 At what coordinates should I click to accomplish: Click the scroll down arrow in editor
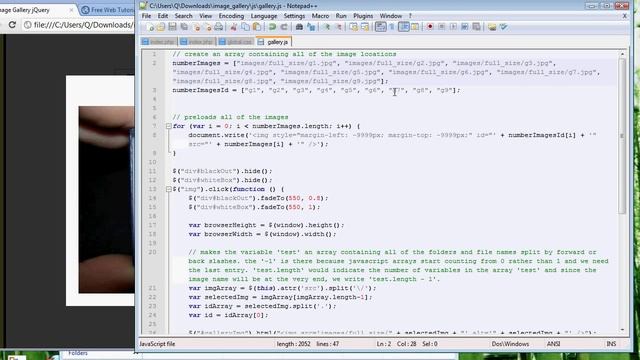tap(622, 330)
